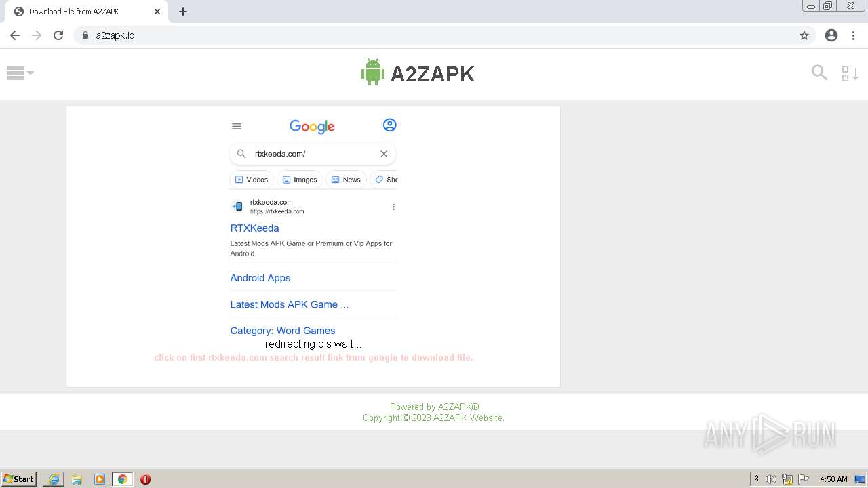Click the Category: Word Games link
Screen dimensions: 868x488
pyautogui.click(x=283, y=331)
